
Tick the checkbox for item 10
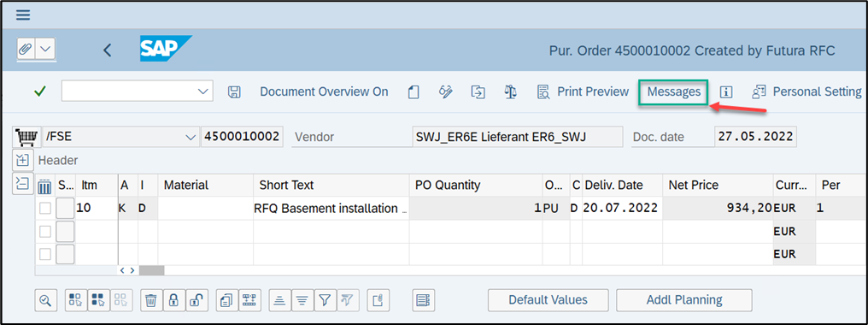(x=44, y=209)
